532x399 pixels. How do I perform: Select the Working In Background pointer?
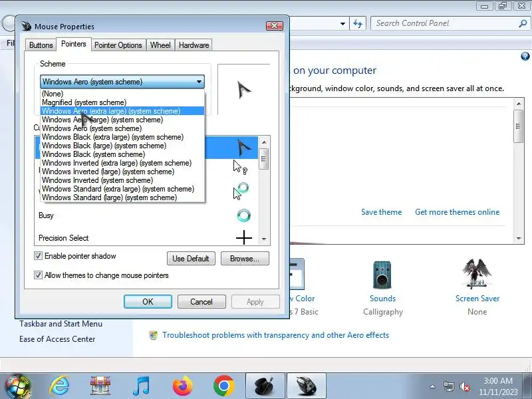(x=241, y=191)
